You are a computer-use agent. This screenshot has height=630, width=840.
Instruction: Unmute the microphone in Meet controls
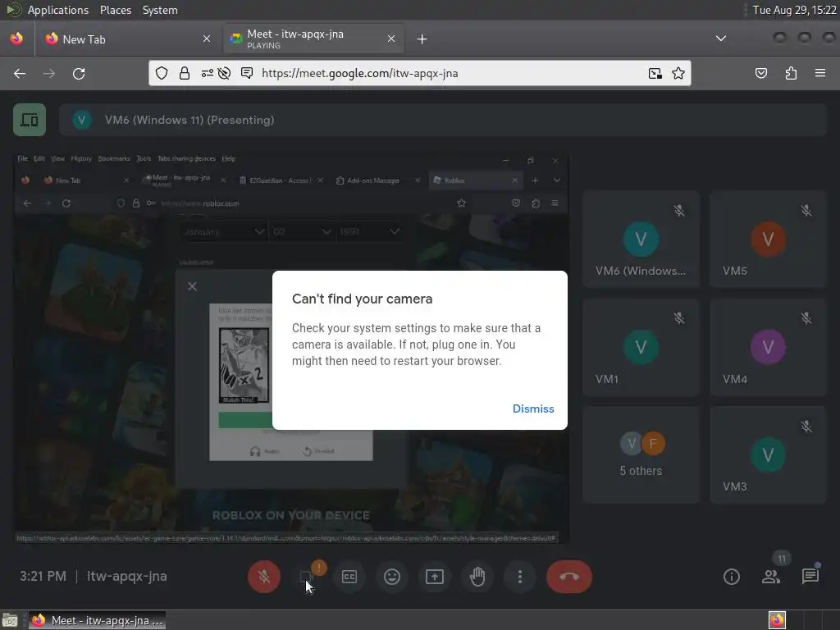pos(263,577)
